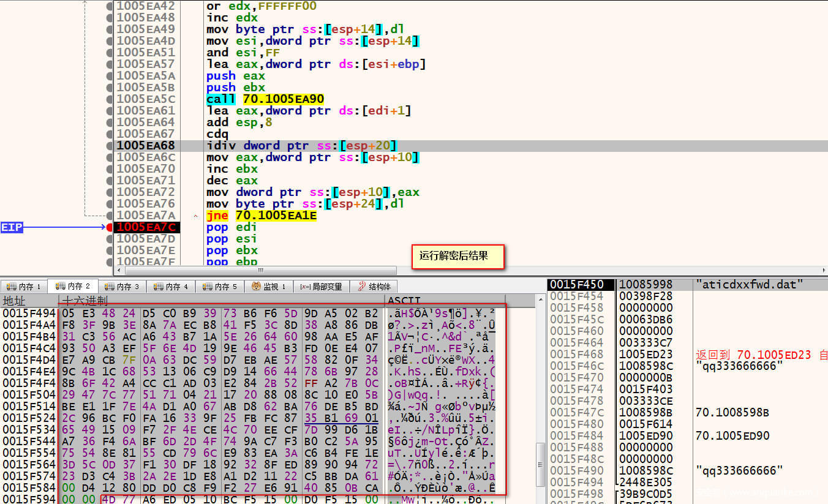Select the 内存 2 tab
828x504 pixels.
pyautogui.click(x=74, y=286)
